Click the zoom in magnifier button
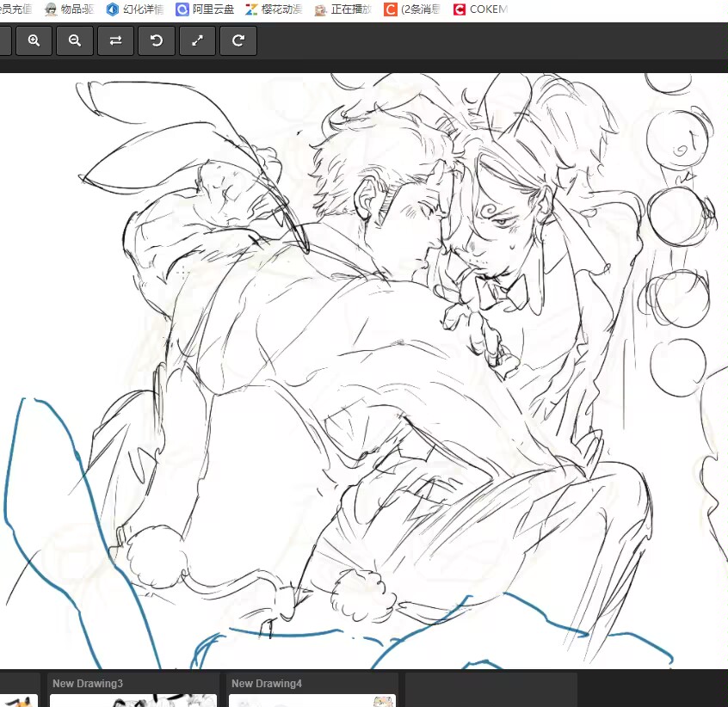Screen dimensions: 728x707 coord(34,40)
